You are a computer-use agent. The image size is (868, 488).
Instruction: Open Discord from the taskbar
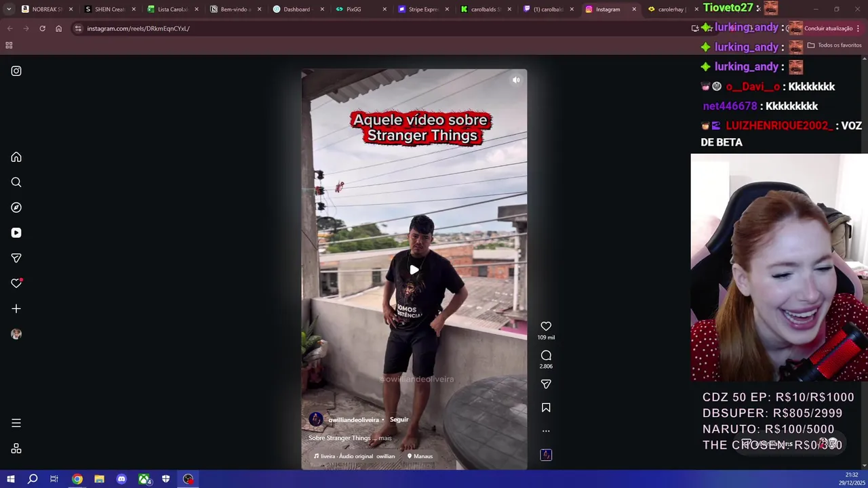(121, 479)
